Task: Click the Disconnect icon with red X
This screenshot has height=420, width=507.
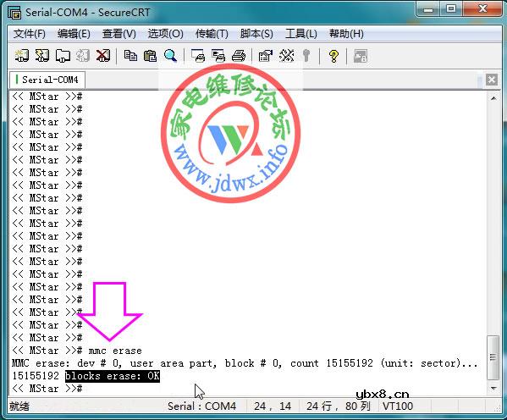Action: pyautogui.click(x=103, y=56)
